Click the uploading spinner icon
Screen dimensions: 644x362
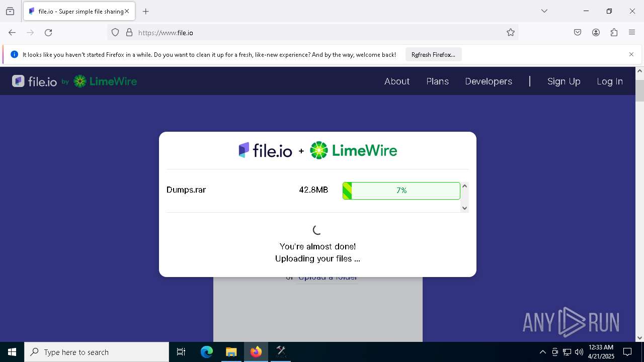317,230
